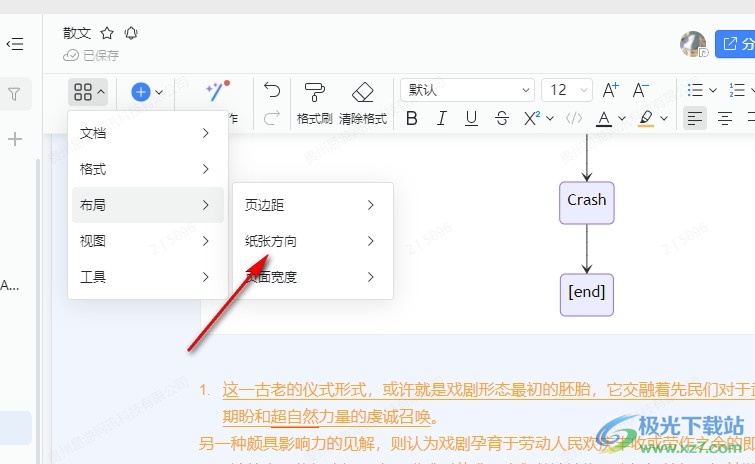Toggle bold formatting
This screenshot has height=464, width=755.
pos(412,118)
